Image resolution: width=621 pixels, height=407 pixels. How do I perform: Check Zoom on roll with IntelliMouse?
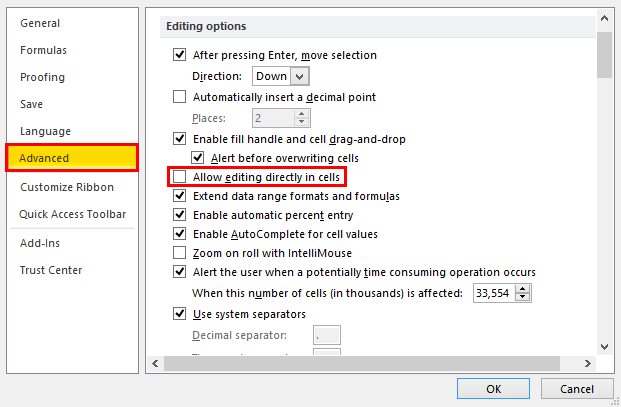(180, 253)
